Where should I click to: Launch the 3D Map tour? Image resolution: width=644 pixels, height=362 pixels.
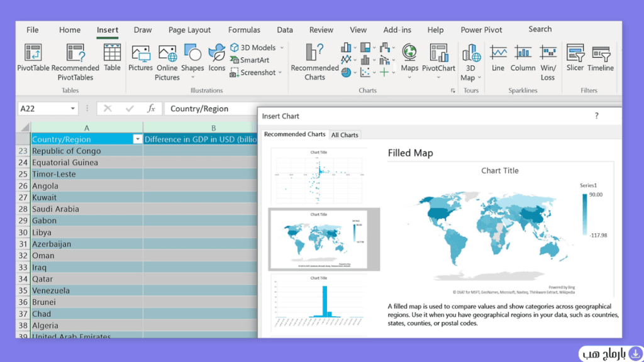point(470,62)
